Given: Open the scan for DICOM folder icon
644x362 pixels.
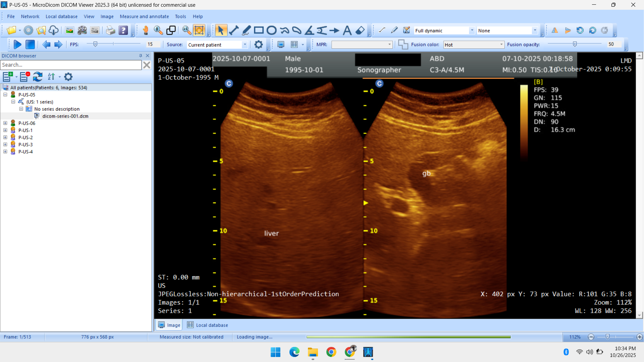Looking at the screenshot, I should click(x=41, y=31).
